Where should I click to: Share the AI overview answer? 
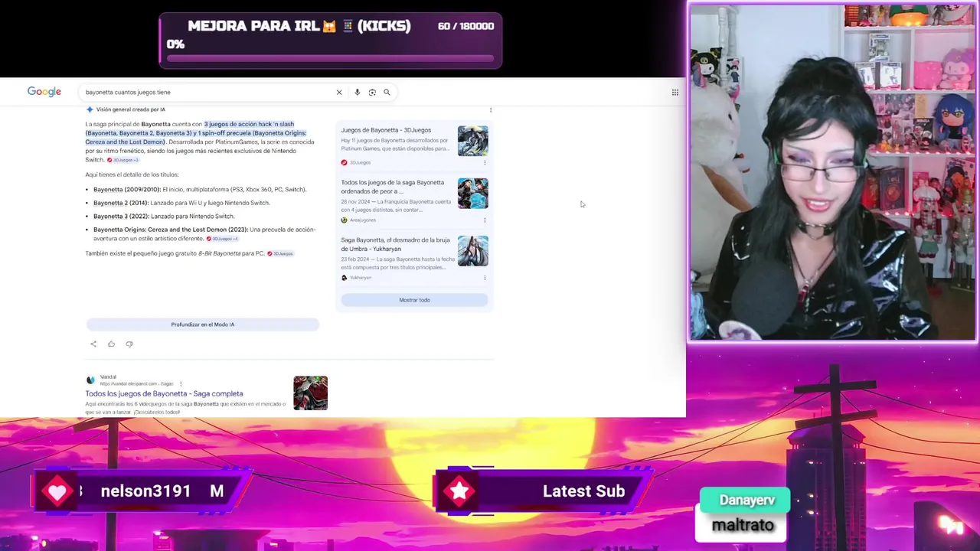93,344
